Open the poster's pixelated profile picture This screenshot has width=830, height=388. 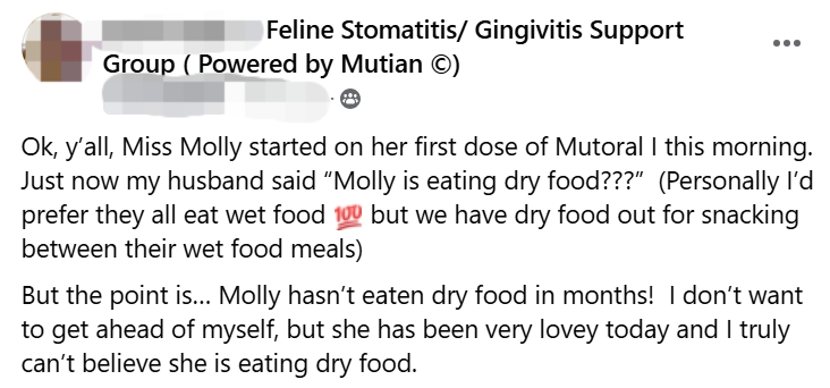[51, 48]
